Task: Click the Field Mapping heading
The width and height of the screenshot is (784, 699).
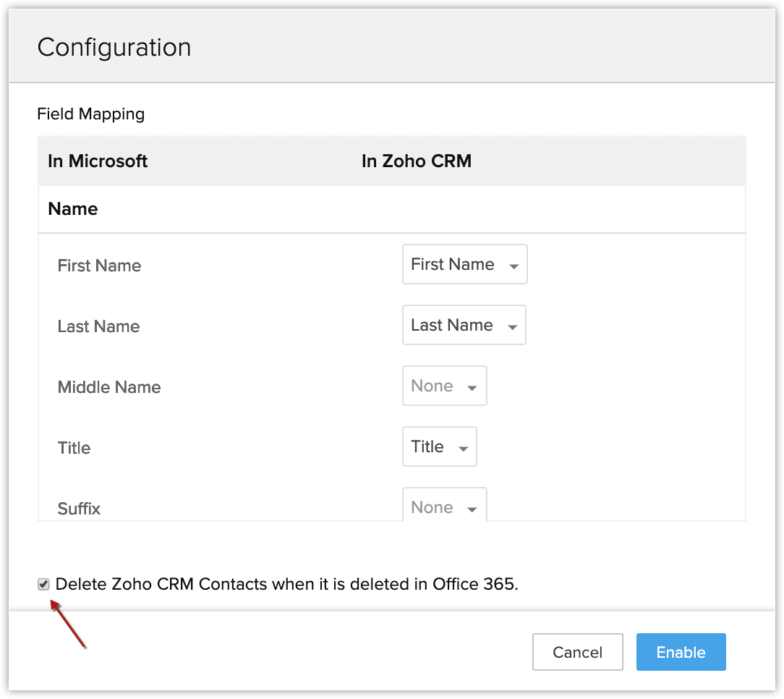Action: [x=91, y=114]
